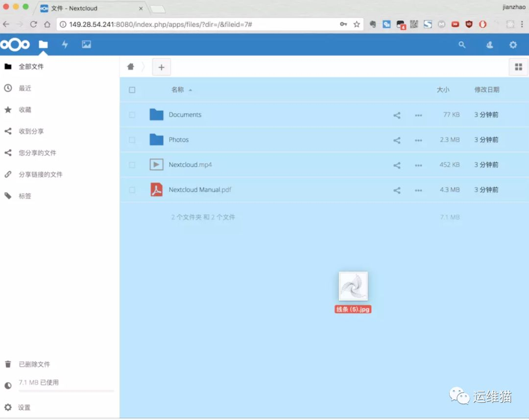
Task: Open more actions for Documents
Action: coord(418,115)
